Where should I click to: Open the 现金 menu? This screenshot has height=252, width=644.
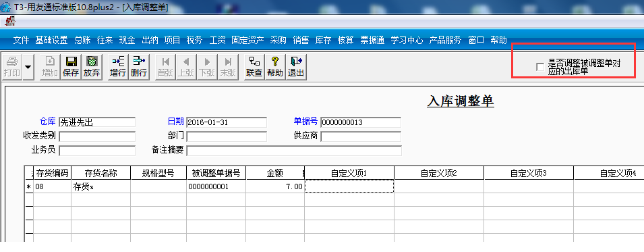(127, 41)
